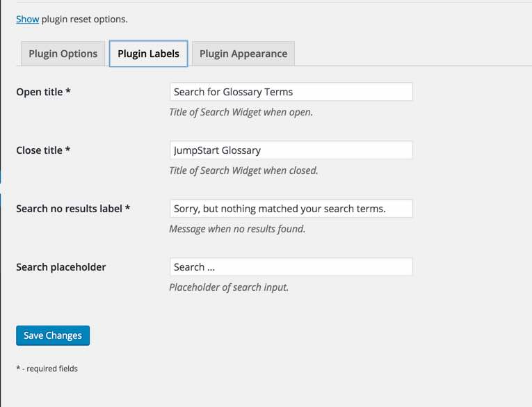The width and height of the screenshot is (532, 407).
Task: Click into the Close title input
Action: tap(291, 150)
